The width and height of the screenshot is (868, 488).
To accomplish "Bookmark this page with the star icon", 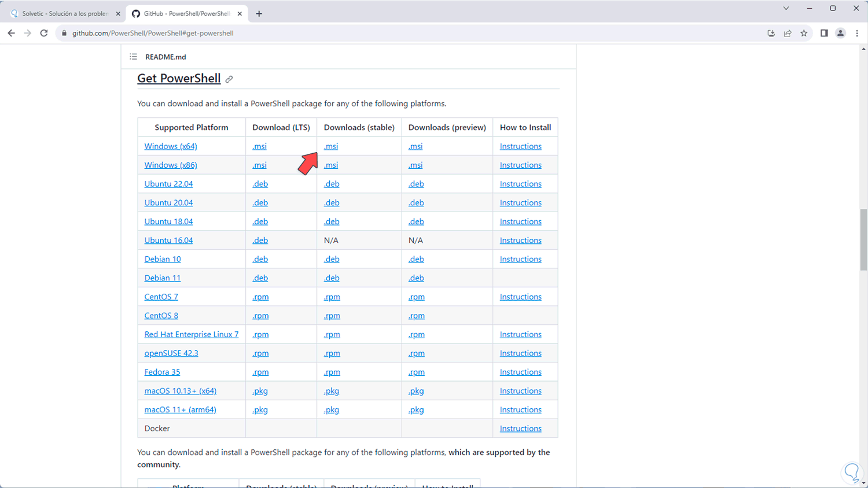I will (x=804, y=34).
